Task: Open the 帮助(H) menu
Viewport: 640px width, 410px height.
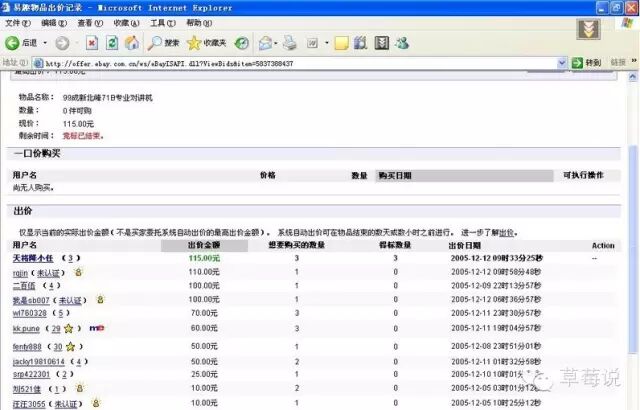Action: pyautogui.click(x=199, y=23)
